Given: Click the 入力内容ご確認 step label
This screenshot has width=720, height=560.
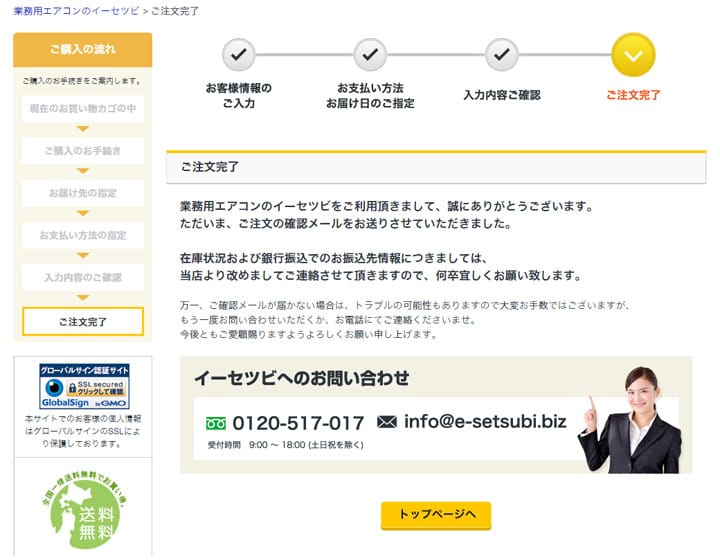Looking at the screenshot, I should (501, 95).
